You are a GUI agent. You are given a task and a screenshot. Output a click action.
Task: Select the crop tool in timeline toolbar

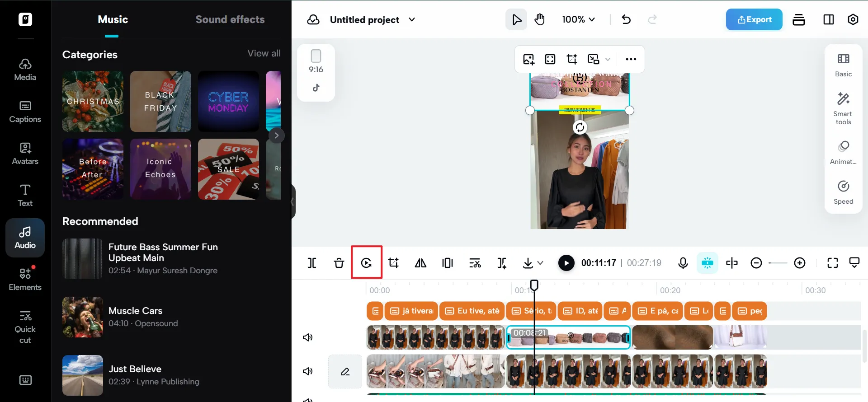click(393, 263)
